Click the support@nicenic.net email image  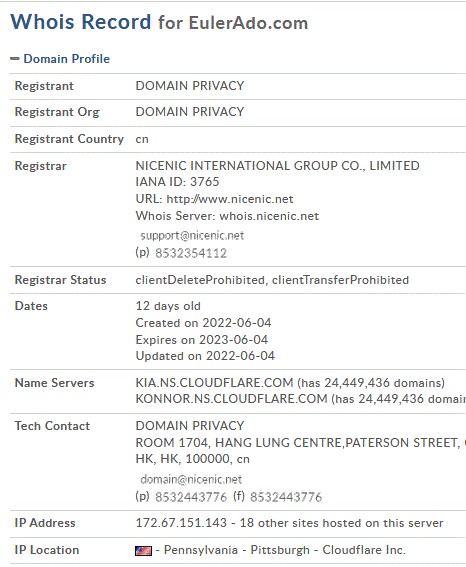(192, 236)
